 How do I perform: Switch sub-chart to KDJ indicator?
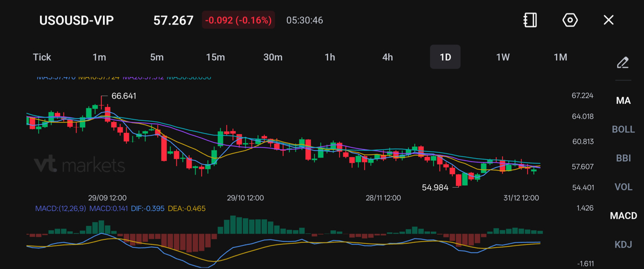click(623, 244)
